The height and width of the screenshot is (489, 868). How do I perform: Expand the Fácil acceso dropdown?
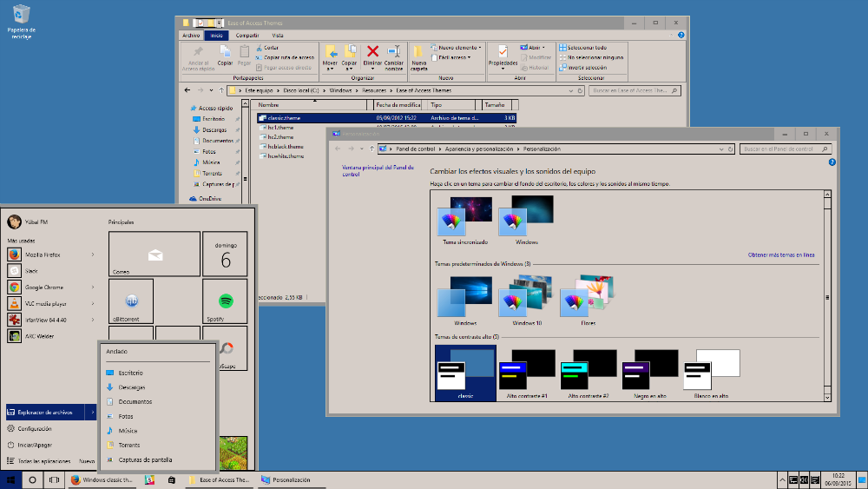[x=451, y=57]
